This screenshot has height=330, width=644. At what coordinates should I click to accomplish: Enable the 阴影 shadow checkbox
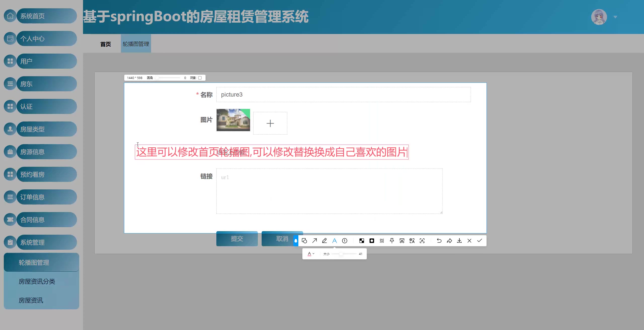coord(200,78)
